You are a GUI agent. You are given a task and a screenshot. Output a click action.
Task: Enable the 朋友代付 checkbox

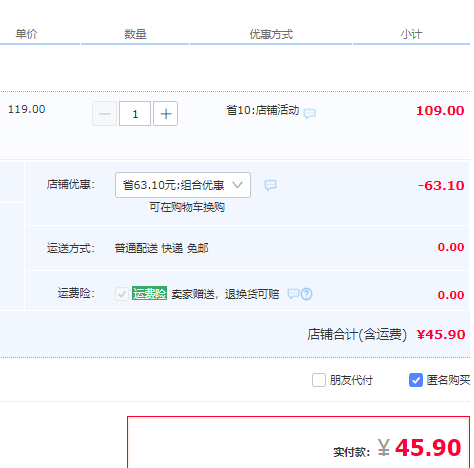coord(319,380)
